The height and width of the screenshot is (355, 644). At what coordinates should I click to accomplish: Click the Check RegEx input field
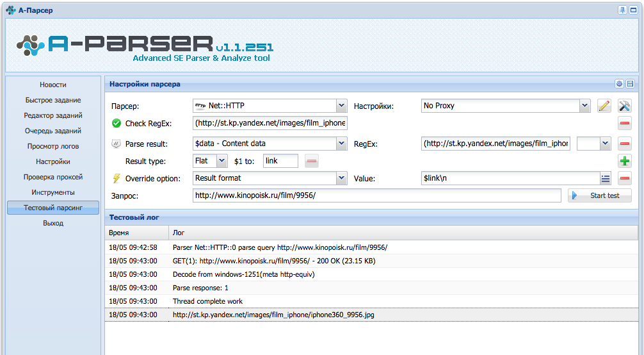pyautogui.click(x=270, y=123)
